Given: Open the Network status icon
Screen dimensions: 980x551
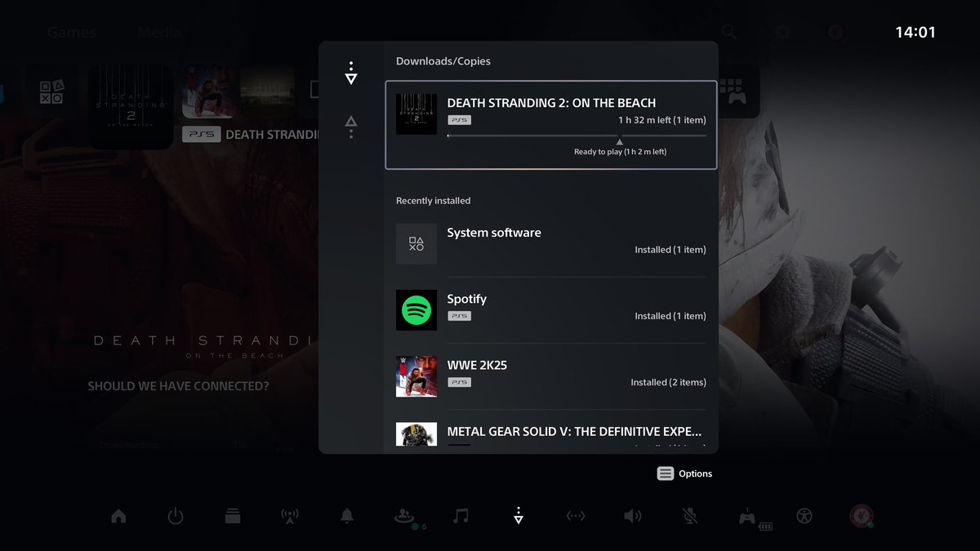Looking at the screenshot, I should click(x=576, y=516).
